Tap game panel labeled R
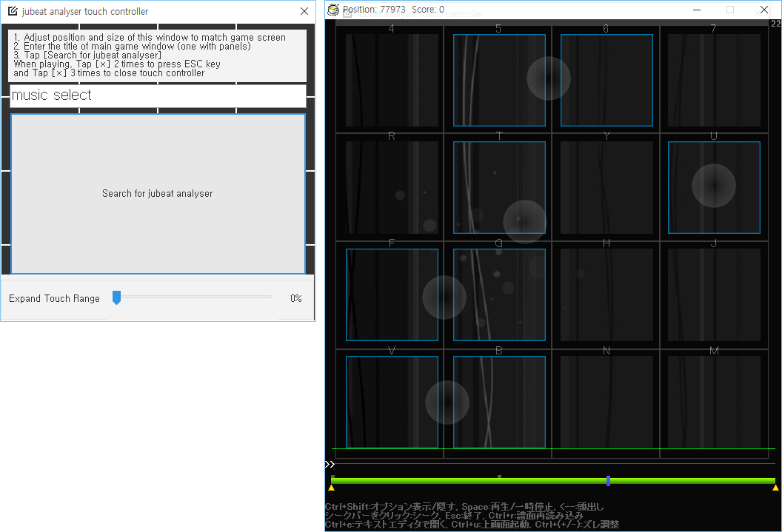 coord(392,187)
